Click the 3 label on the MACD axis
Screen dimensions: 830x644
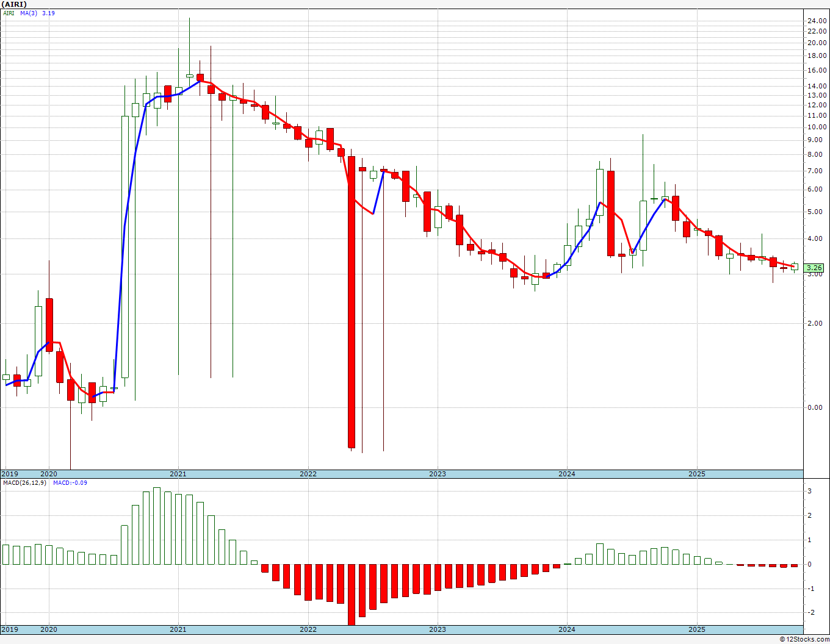(809, 491)
